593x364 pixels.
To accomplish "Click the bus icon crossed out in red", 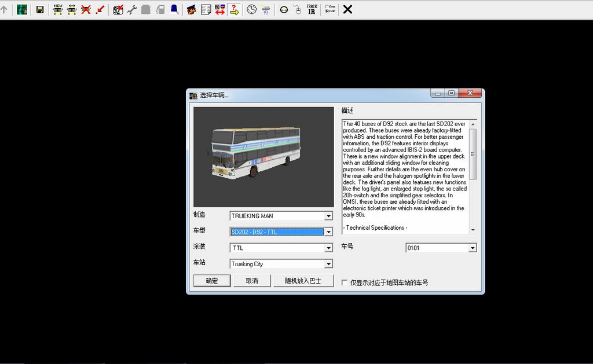I will coord(86,9).
